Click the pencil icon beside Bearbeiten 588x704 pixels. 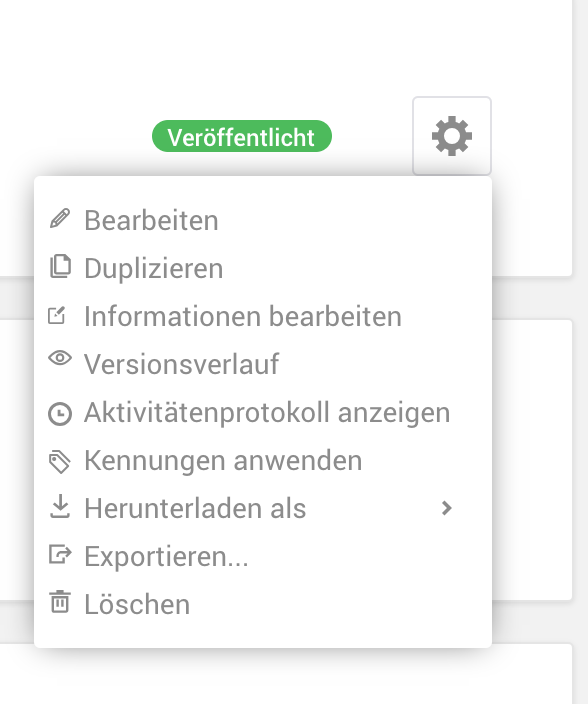coord(60,219)
